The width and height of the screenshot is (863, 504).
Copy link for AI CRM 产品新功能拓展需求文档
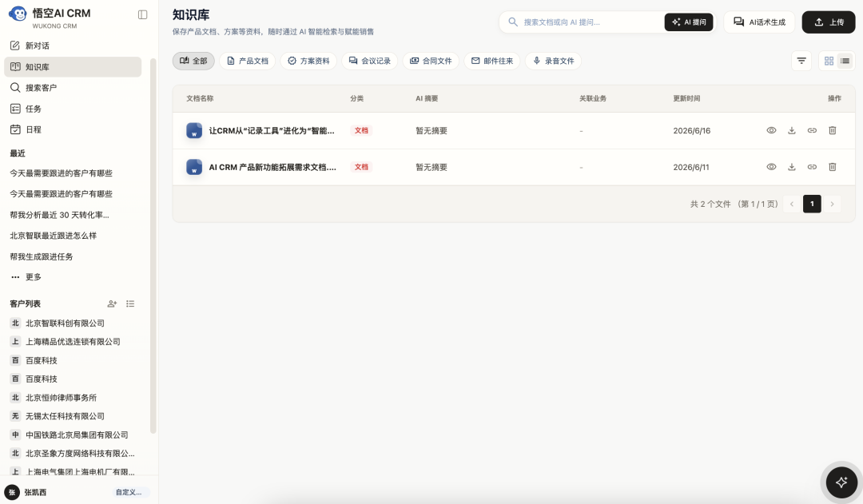tap(812, 167)
